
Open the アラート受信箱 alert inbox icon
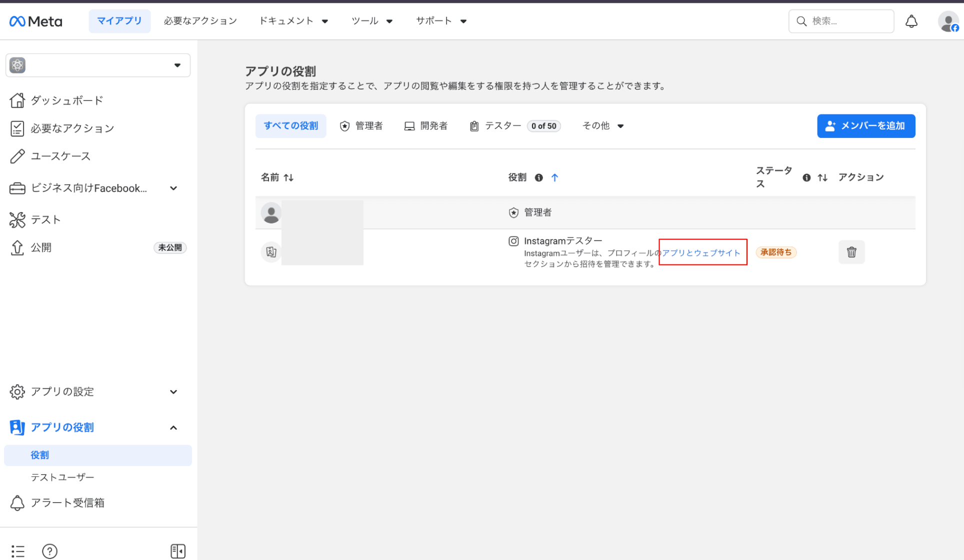(17, 502)
